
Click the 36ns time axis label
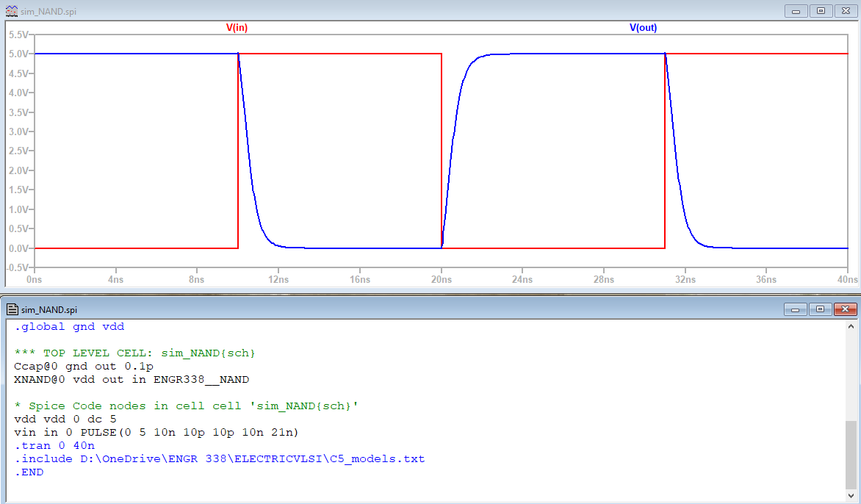pos(766,279)
